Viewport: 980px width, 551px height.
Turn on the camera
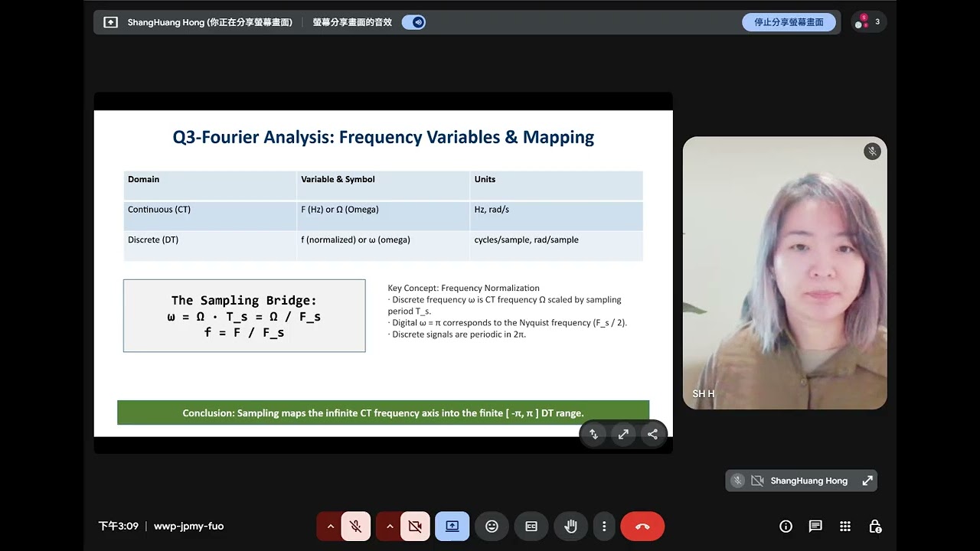point(415,526)
